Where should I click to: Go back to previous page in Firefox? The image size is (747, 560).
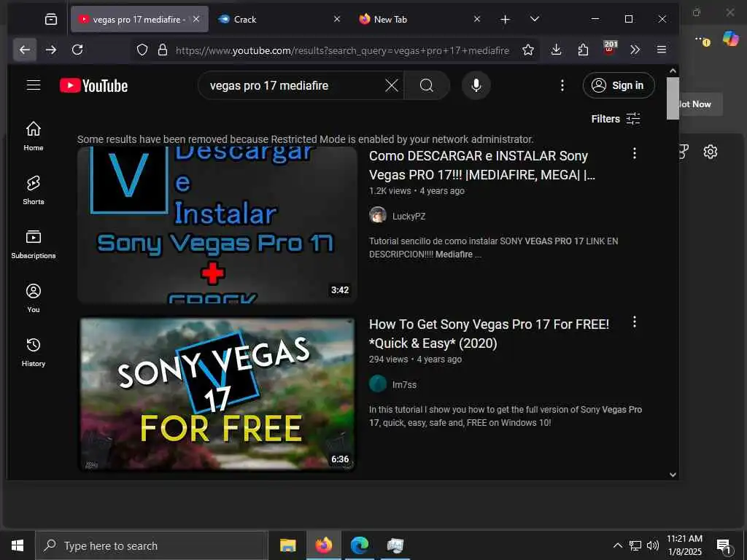click(25, 50)
